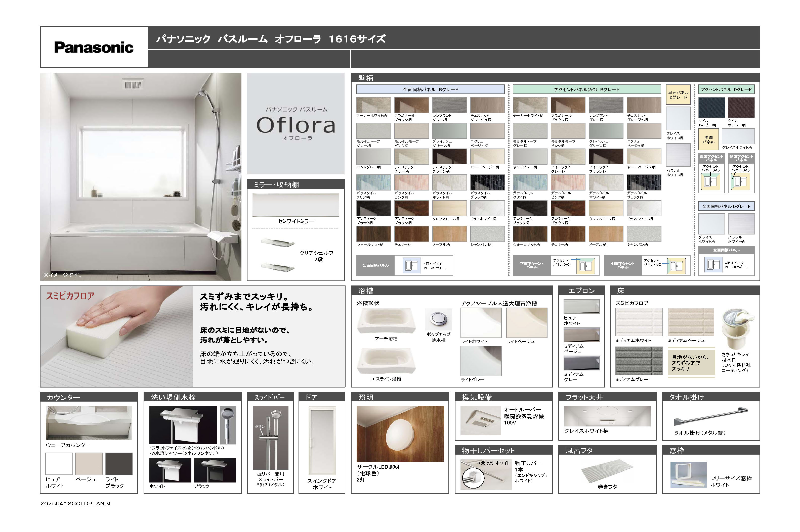800x532 pixels.
Task: Choose ライトグレー bathtub color swatch
Action: pyautogui.click(x=481, y=361)
